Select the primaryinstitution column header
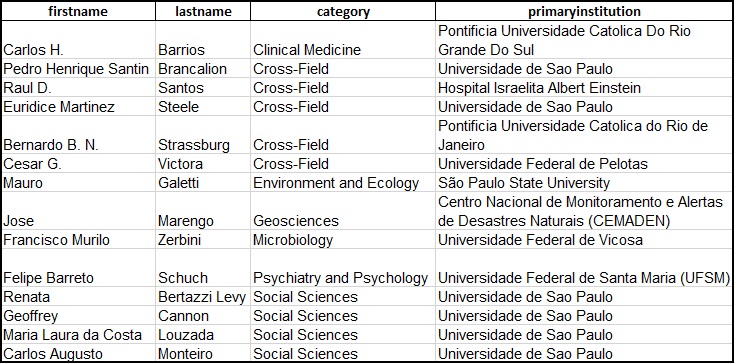This screenshot has height=363, width=734. pos(584,11)
